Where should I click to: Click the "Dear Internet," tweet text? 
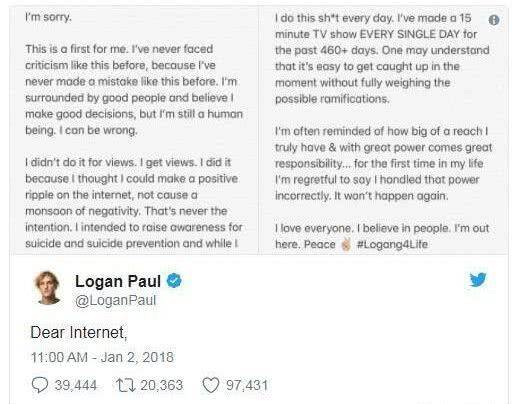79,333
